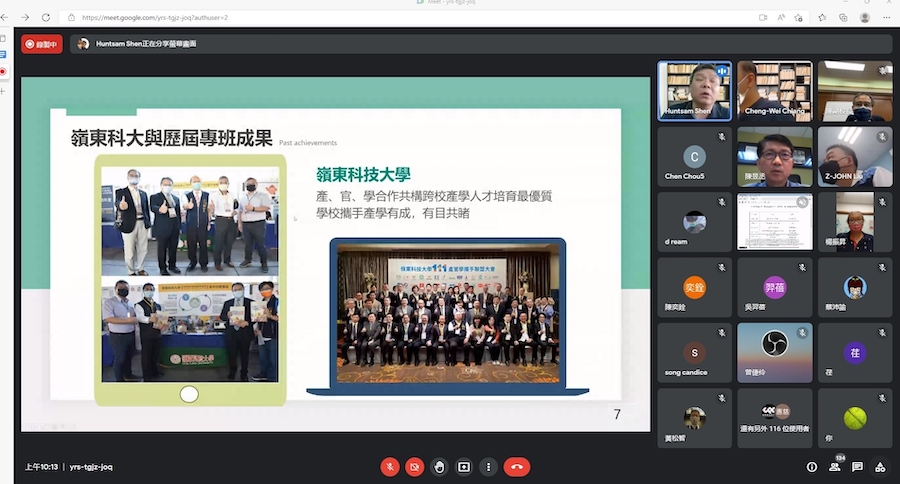The height and width of the screenshot is (484, 900).
Task: Click the middle-row man with glasses video tile
Action: pos(775,157)
